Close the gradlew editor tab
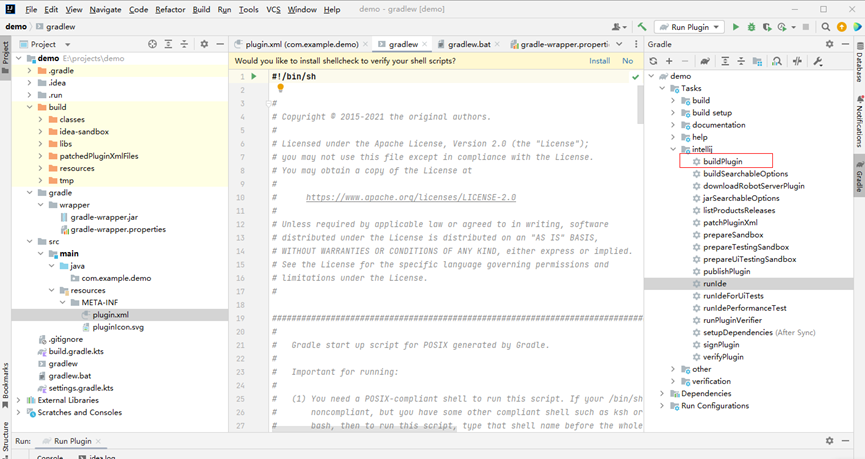 click(x=424, y=44)
